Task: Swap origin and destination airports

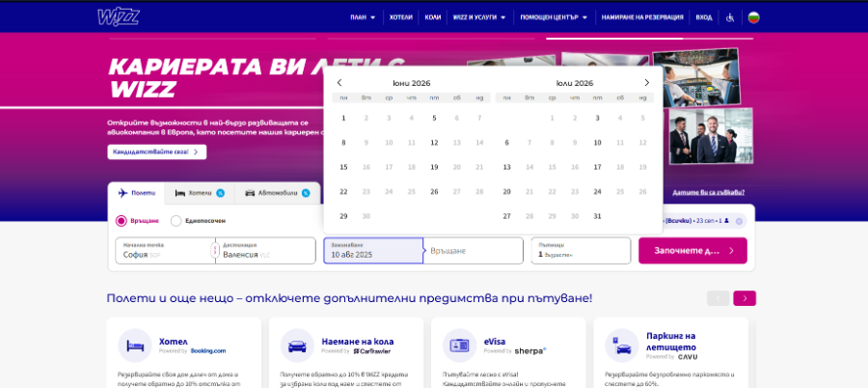Action: tap(215, 251)
